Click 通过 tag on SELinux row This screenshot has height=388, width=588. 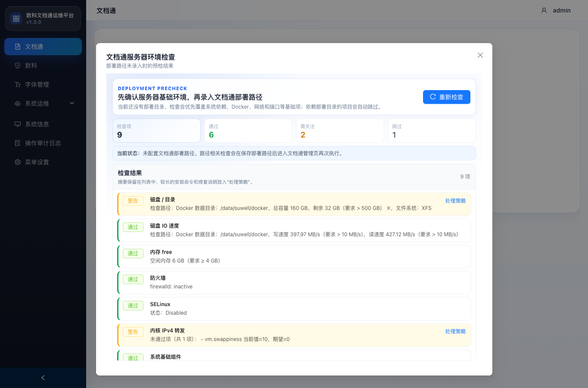tap(133, 306)
